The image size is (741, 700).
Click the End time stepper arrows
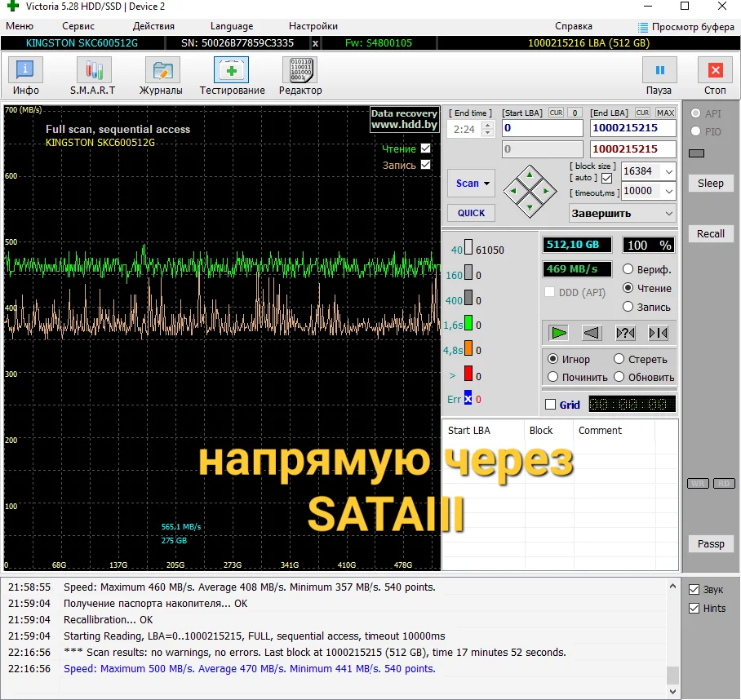point(488,128)
